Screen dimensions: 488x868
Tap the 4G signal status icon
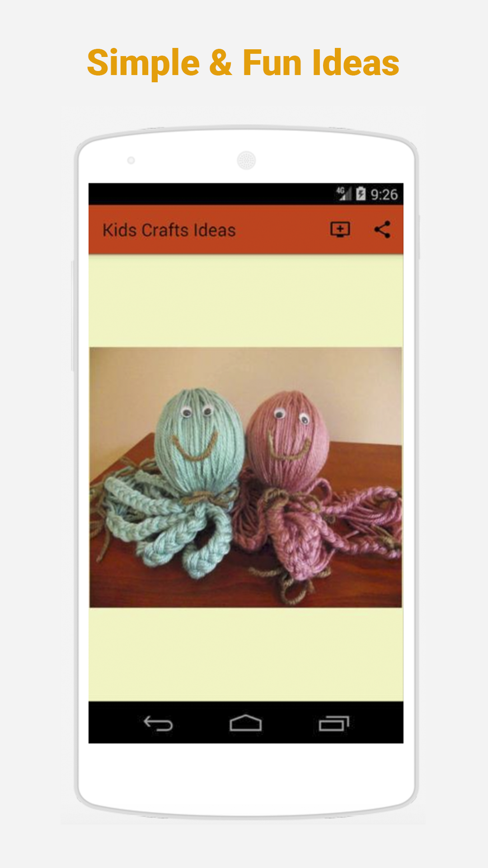coord(343,193)
